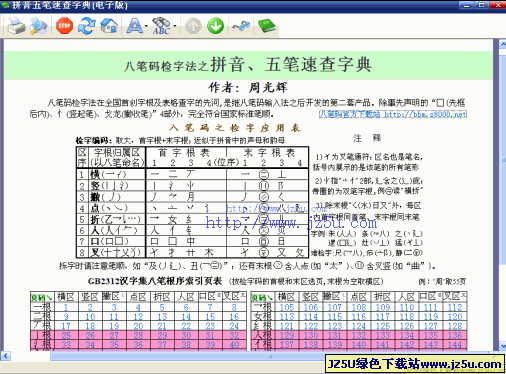Open index page 23 link
This screenshot has height=374, width=506.
[x=210, y=326]
